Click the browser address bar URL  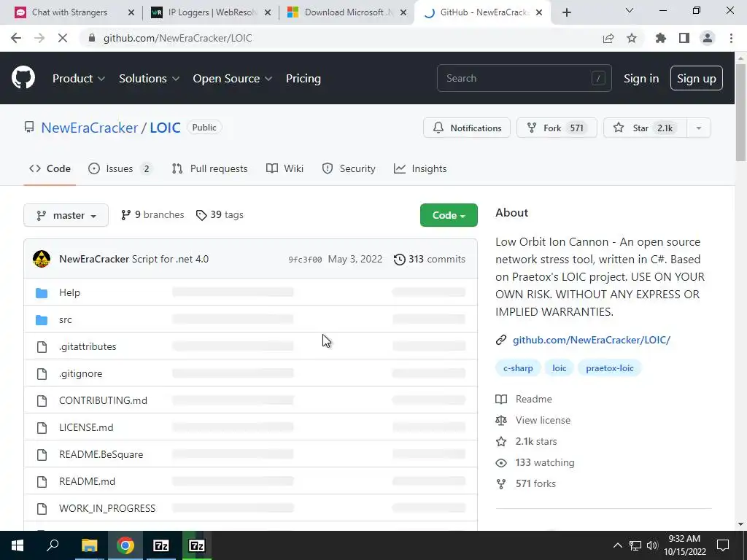tap(178, 38)
